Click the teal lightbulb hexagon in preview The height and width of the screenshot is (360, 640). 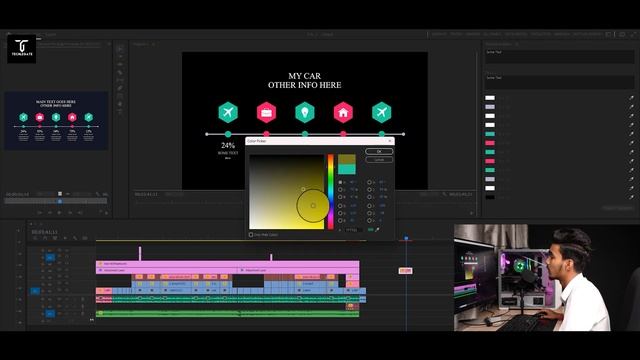(304, 112)
